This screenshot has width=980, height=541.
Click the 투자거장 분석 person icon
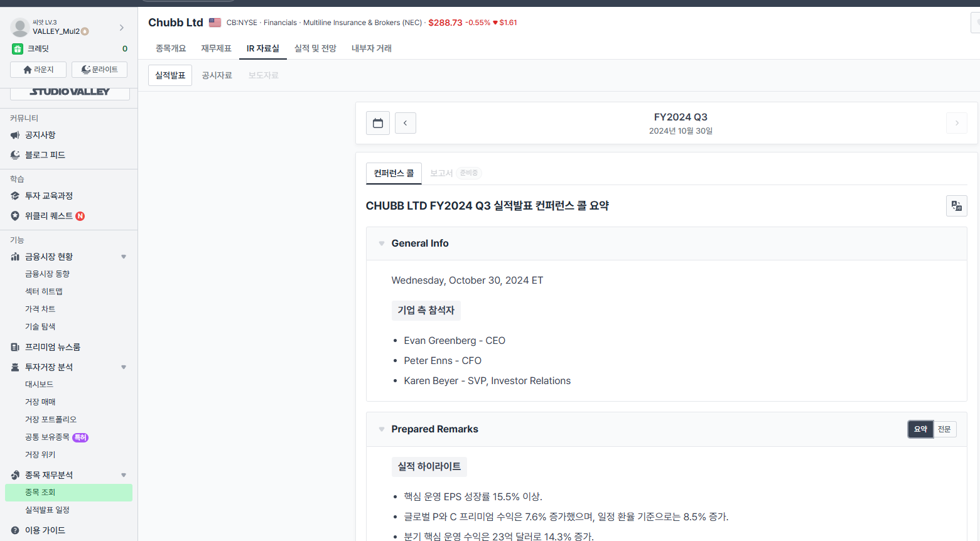15,367
